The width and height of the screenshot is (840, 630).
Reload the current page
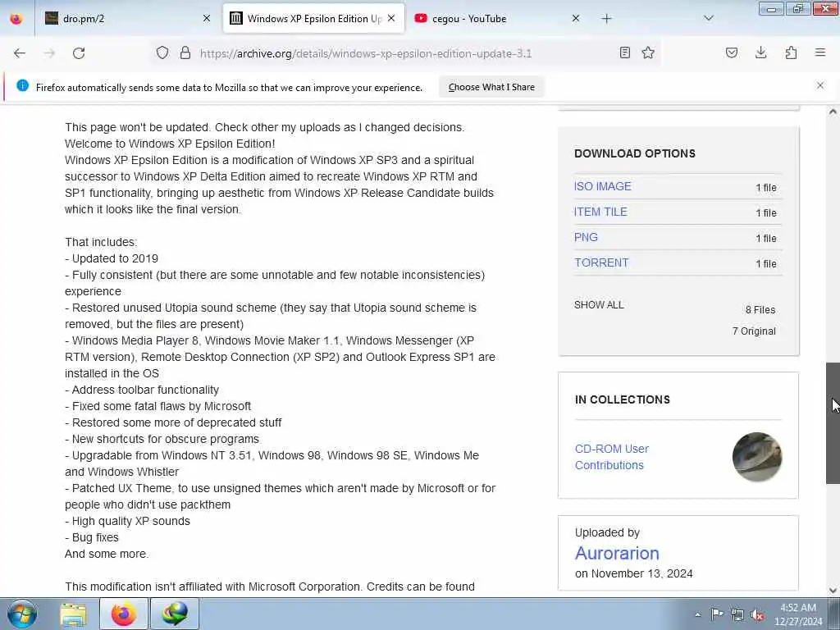click(79, 53)
